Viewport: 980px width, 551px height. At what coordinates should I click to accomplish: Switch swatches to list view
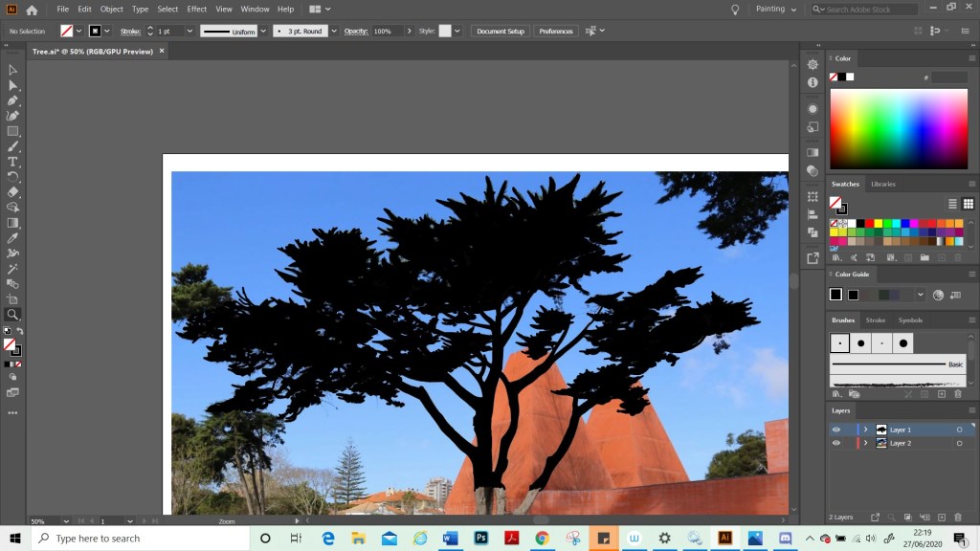952,204
